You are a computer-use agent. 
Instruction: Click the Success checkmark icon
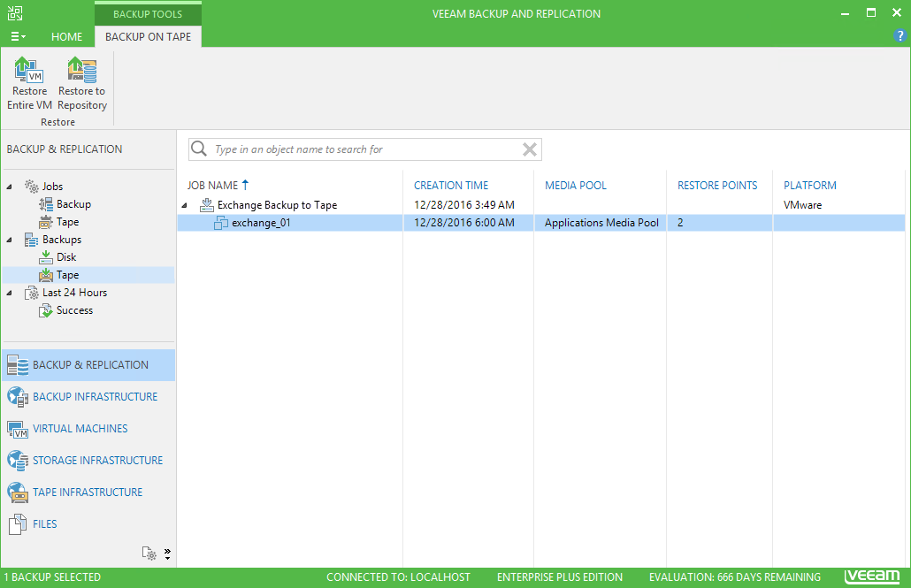click(46, 311)
